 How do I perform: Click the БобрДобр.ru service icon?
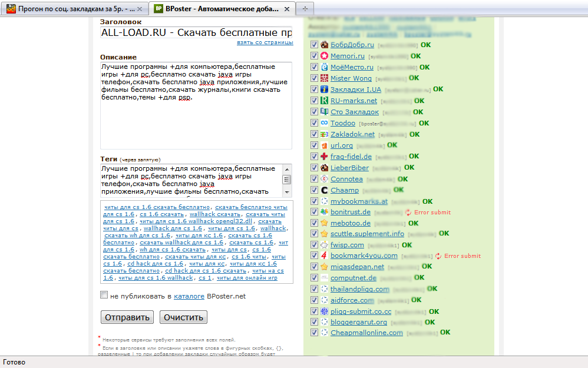point(325,45)
